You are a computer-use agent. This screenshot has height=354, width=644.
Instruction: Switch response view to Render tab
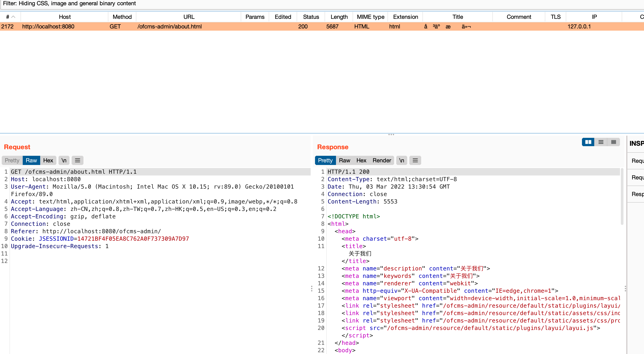381,160
